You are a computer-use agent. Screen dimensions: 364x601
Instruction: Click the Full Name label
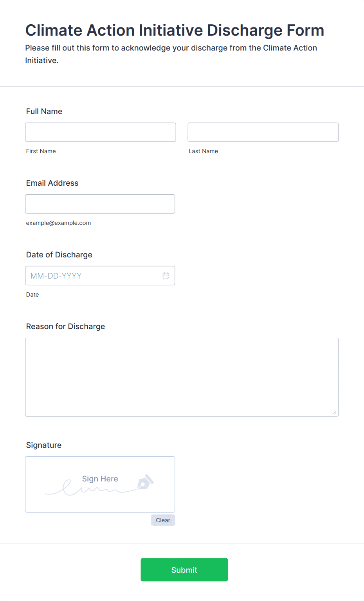click(44, 111)
